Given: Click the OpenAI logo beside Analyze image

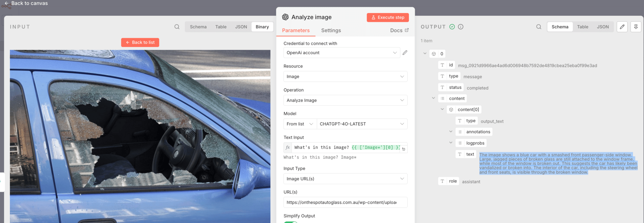Looking at the screenshot, I should coord(285,17).
